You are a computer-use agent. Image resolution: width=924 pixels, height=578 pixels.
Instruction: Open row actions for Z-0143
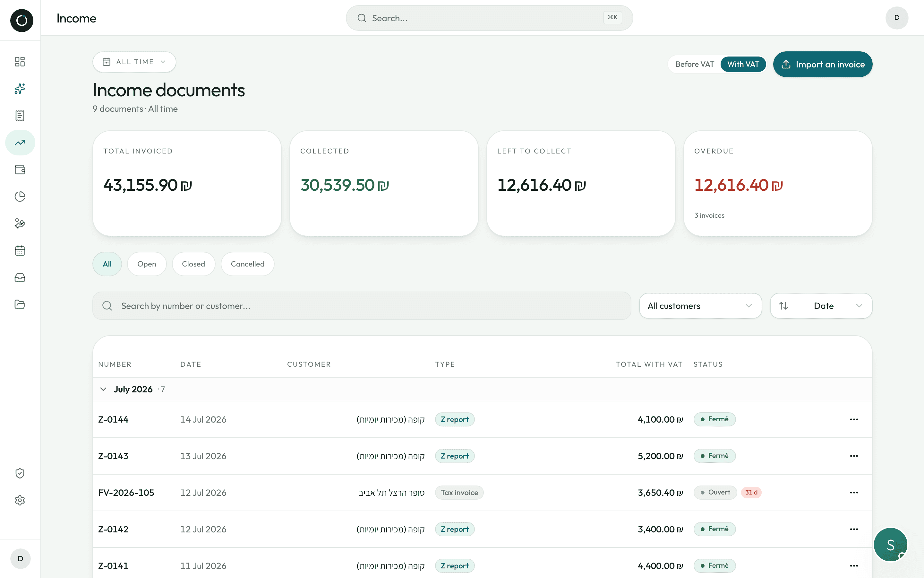pyautogui.click(x=854, y=456)
